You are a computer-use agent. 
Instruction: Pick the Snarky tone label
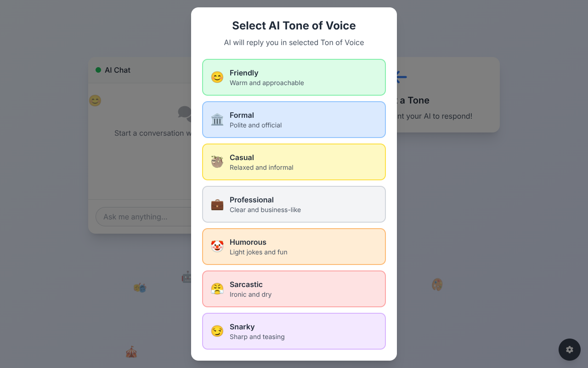click(x=242, y=327)
